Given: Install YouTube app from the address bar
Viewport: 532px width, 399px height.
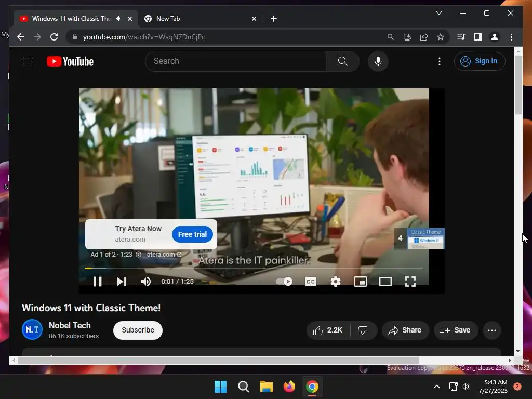Looking at the screenshot, I should tap(407, 37).
